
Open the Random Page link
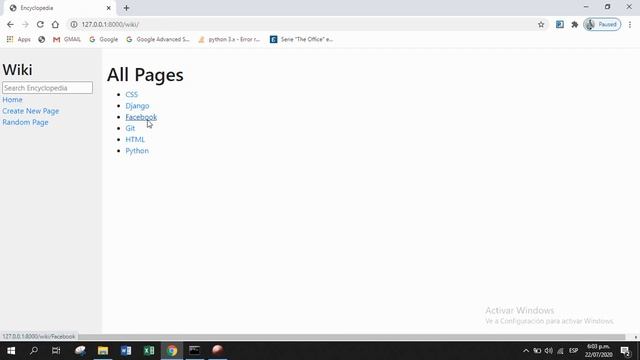coord(25,122)
